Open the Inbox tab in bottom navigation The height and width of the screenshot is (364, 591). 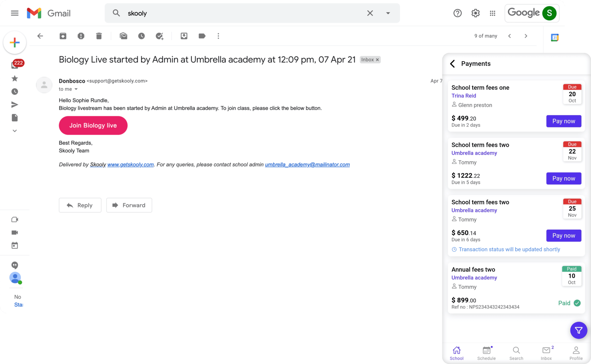pyautogui.click(x=546, y=353)
